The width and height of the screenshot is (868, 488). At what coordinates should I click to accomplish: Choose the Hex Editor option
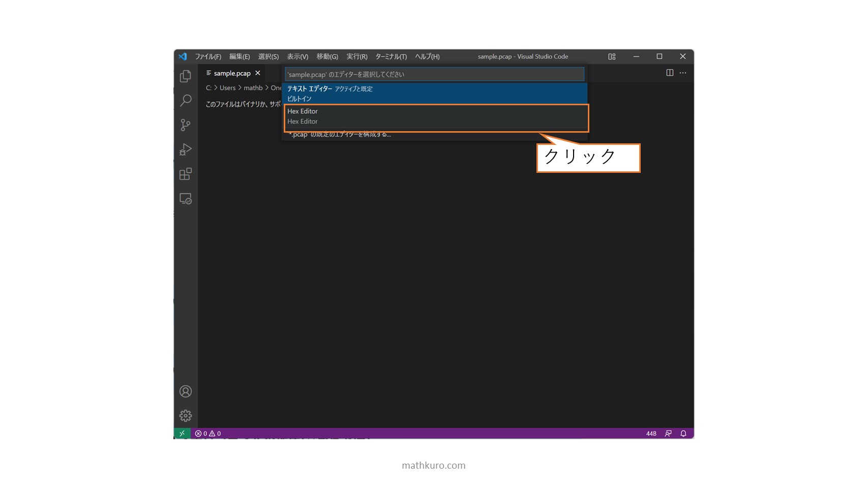click(x=436, y=116)
